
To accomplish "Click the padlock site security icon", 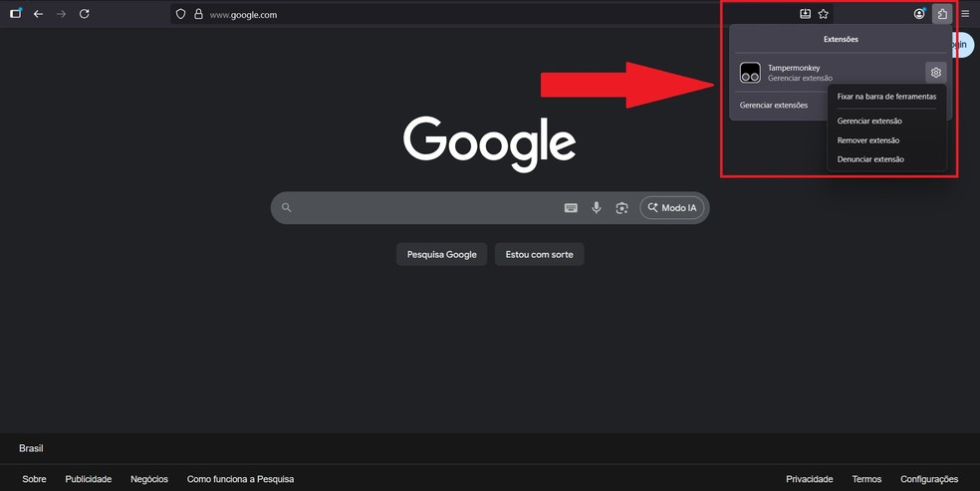I will coord(199,14).
